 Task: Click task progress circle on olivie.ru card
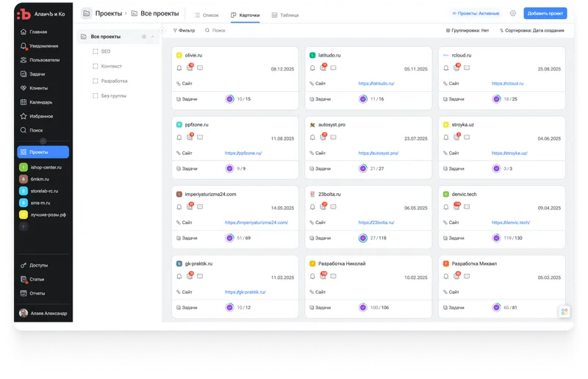click(x=229, y=99)
